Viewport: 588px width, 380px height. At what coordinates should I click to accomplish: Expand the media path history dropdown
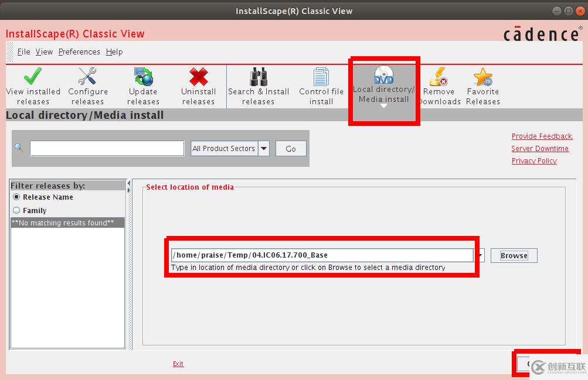(480, 255)
